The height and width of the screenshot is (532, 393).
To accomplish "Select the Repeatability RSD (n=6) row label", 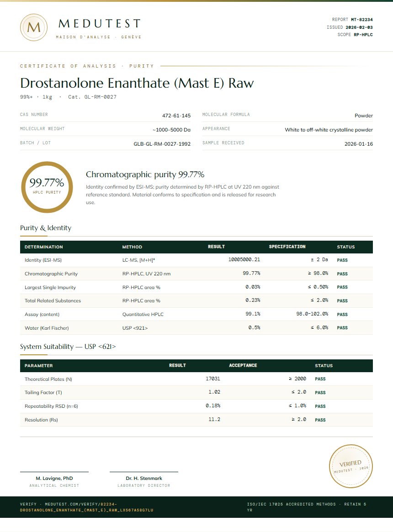I will (51, 406).
